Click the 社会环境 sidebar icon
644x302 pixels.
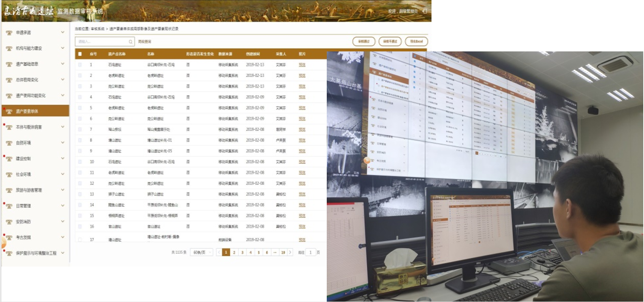[9, 174]
